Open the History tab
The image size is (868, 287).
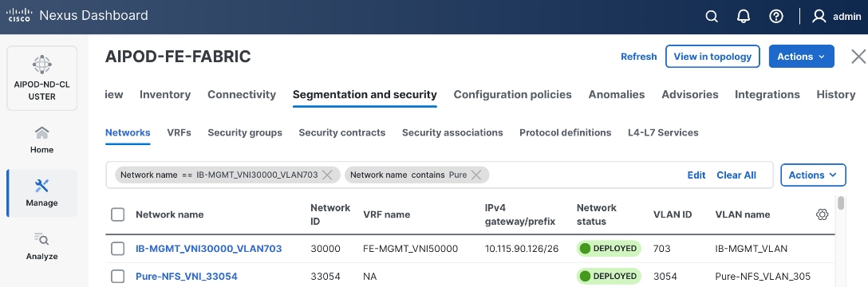836,95
